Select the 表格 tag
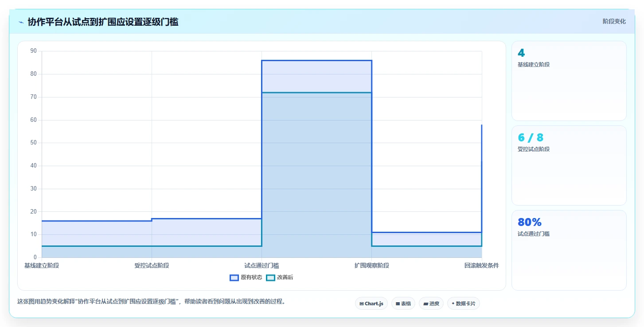Viewport: 644px width, 327px height. tap(403, 304)
